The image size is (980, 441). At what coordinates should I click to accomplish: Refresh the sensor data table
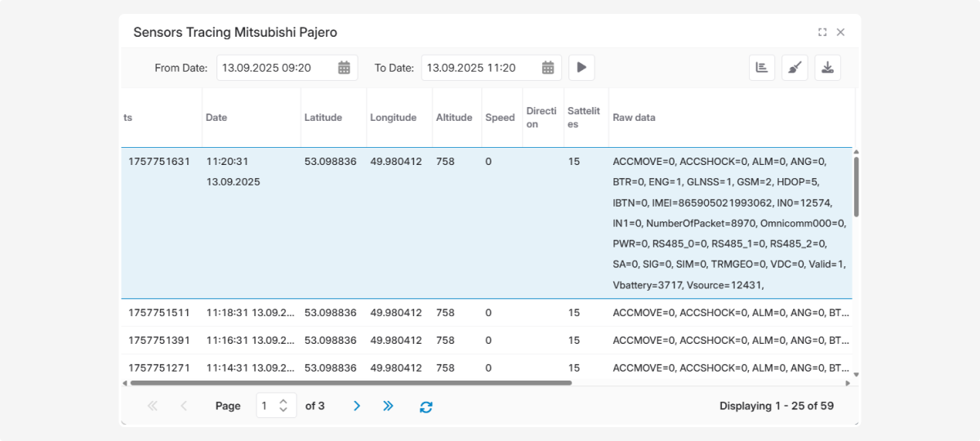pyautogui.click(x=425, y=406)
